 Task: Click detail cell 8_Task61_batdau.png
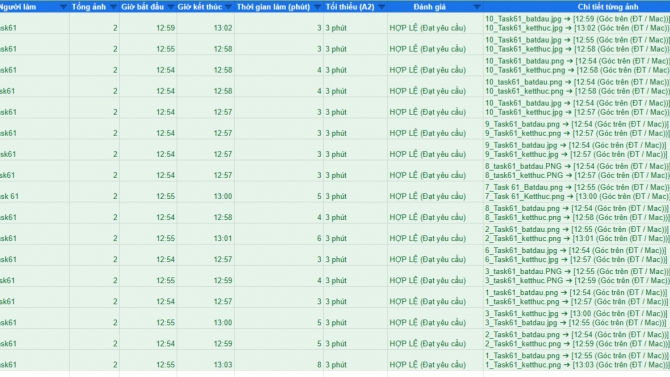(x=577, y=213)
